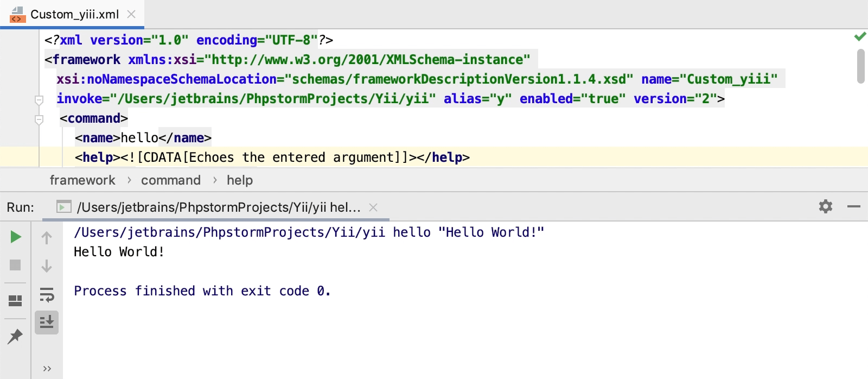The height and width of the screenshot is (379, 868).
Task: Open the Run panel settings gear
Action: [x=825, y=206]
